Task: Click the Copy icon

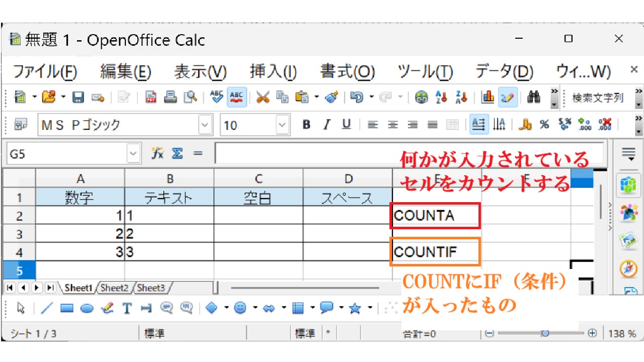Action: tap(282, 97)
